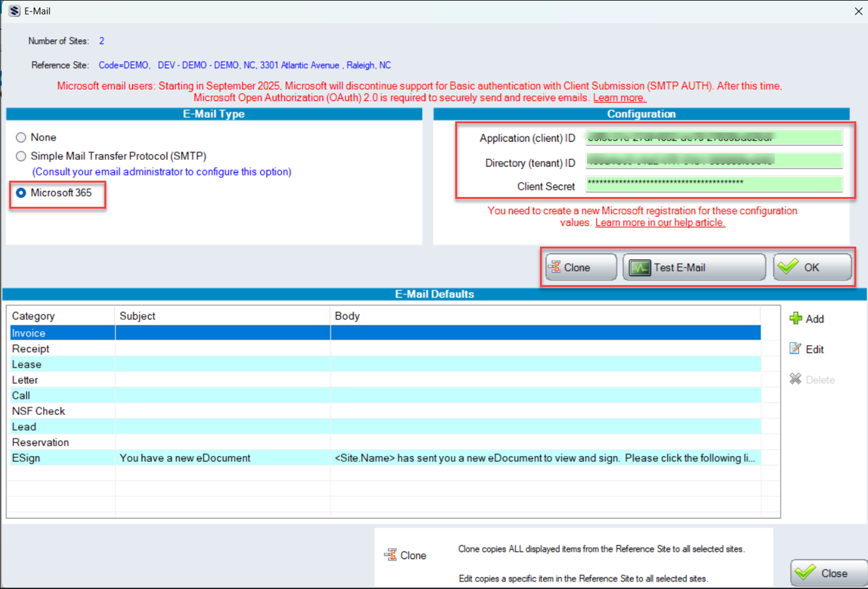Image resolution: width=868 pixels, height=589 pixels.
Task: Click the 'Clone copies ALL displayed items' help text
Action: coord(601,549)
